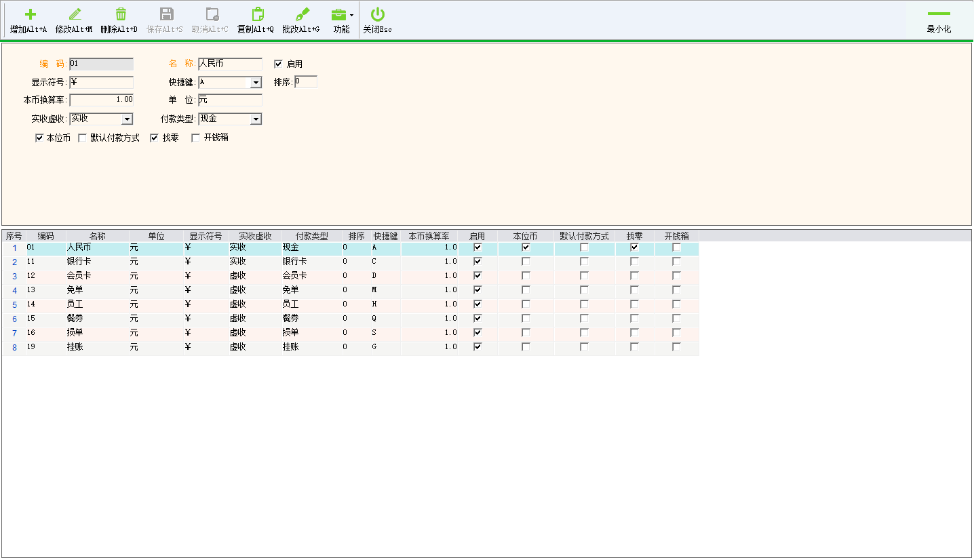The width and height of the screenshot is (974, 560).
Task: Toggle 开钱箱 checkbox in the 挂账 row
Action: click(676, 346)
